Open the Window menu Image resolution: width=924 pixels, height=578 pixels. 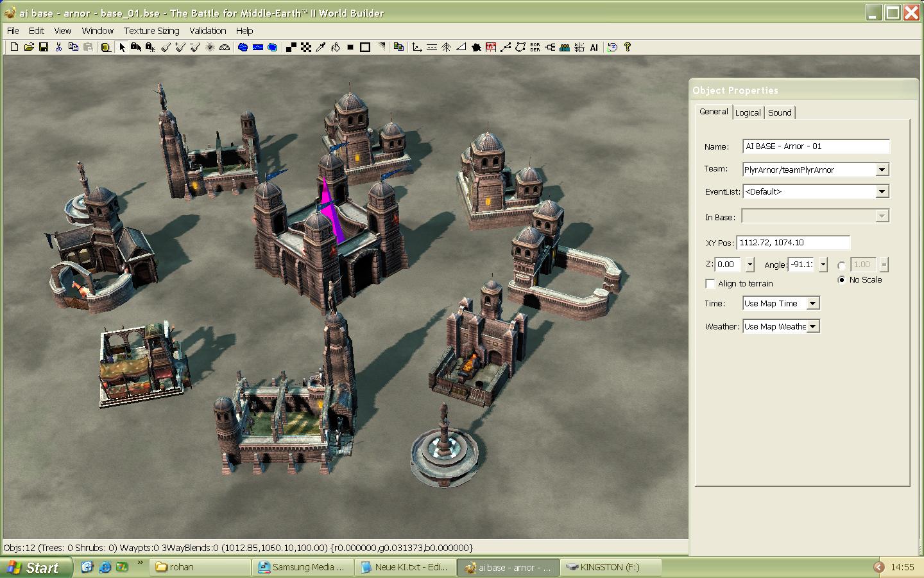tap(98, 30)
